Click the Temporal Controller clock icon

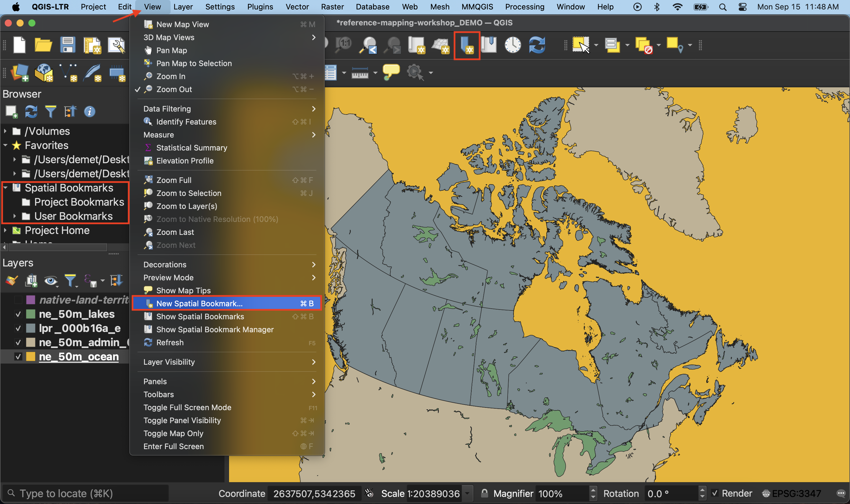point(512,45)
